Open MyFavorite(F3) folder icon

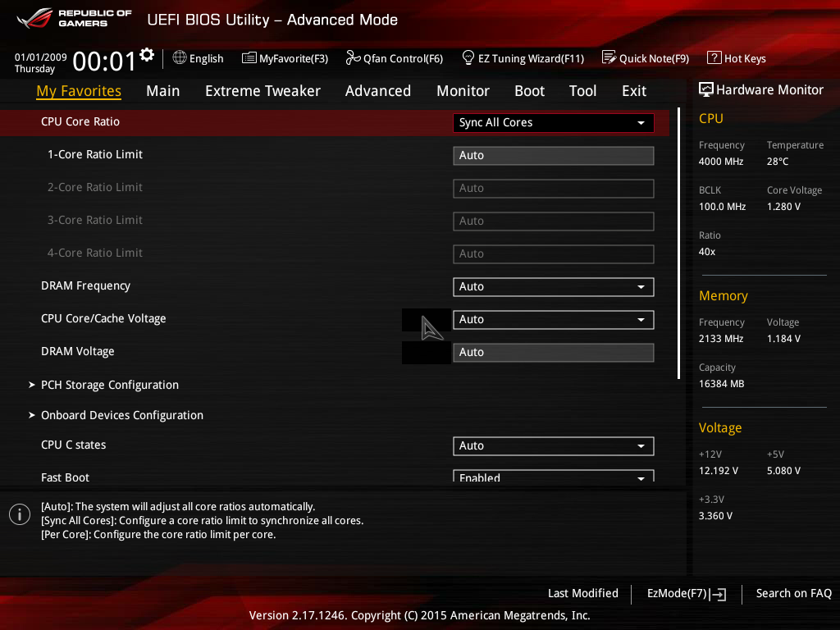click(249, 58)
